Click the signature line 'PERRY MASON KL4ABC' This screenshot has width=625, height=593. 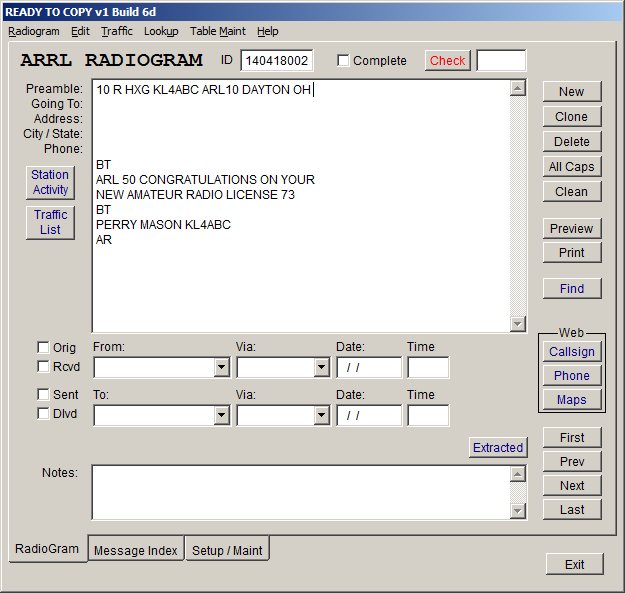point(163,225)
